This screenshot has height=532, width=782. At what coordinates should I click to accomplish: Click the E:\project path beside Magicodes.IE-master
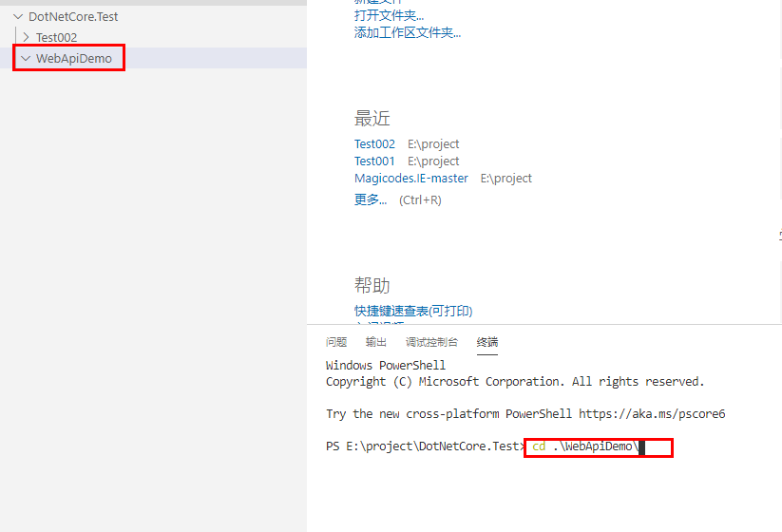point(506,178)
